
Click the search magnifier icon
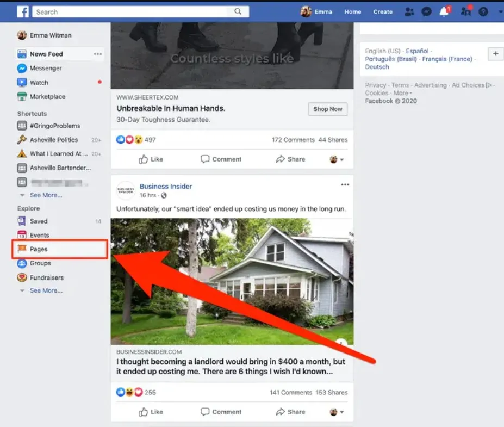pyautogui.click(x=238, y=11)
